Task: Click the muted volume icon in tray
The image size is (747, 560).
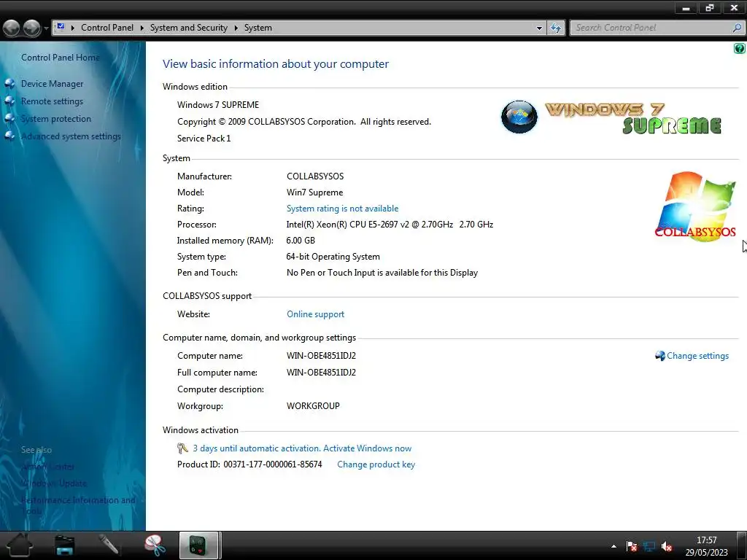Action: click(667, 546)
